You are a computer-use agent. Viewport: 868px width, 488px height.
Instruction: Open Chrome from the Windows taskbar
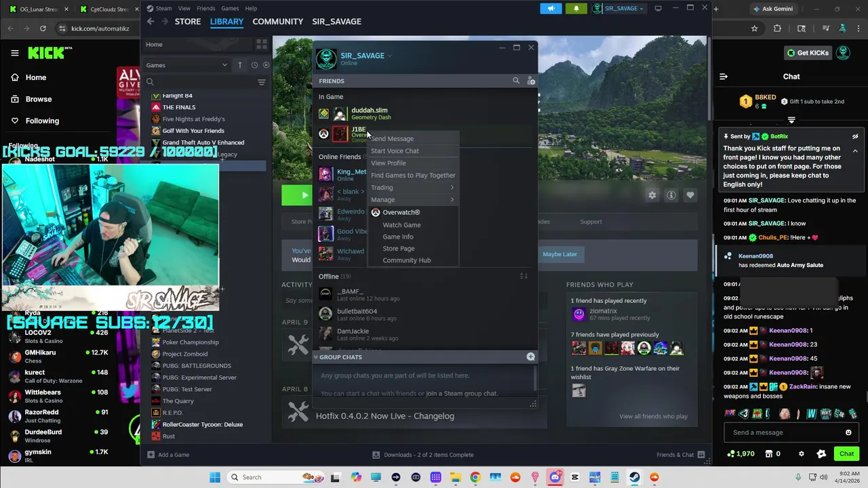(x=475, y=477)
